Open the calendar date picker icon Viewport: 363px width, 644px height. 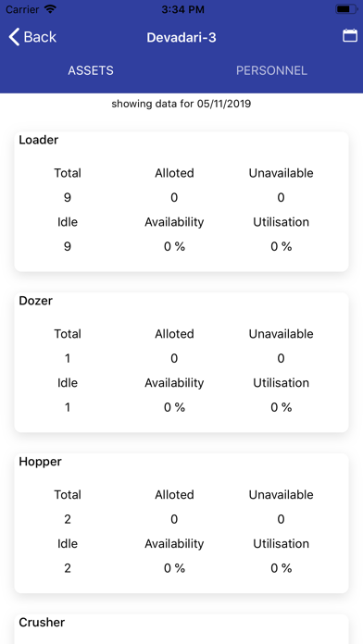click(x=350, y=36)
